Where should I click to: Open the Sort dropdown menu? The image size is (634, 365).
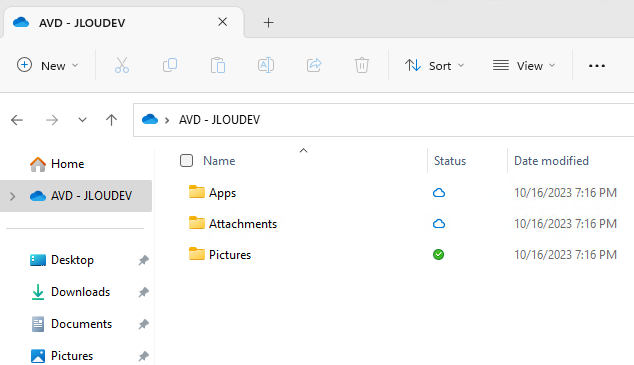click(x=435, y=65)
